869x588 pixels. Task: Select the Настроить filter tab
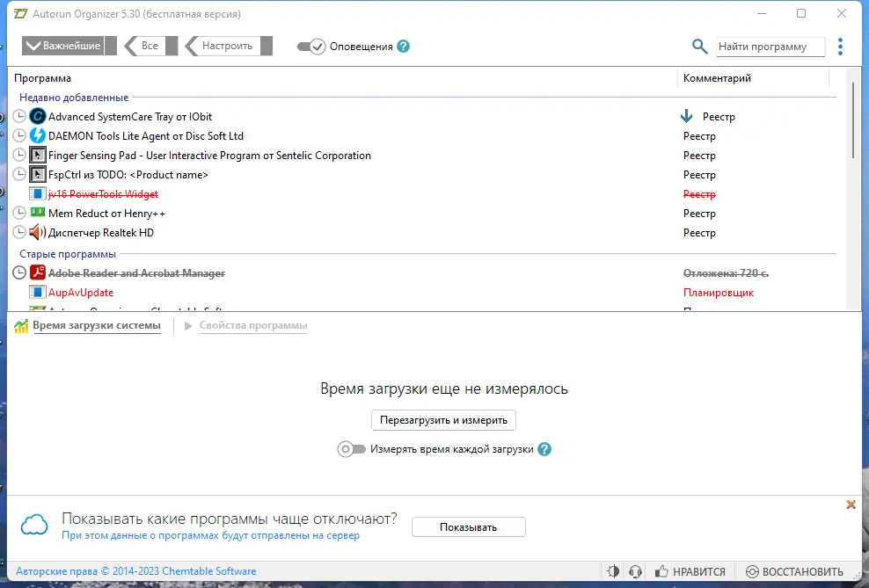pyautogui.click(x=229, y=46)
